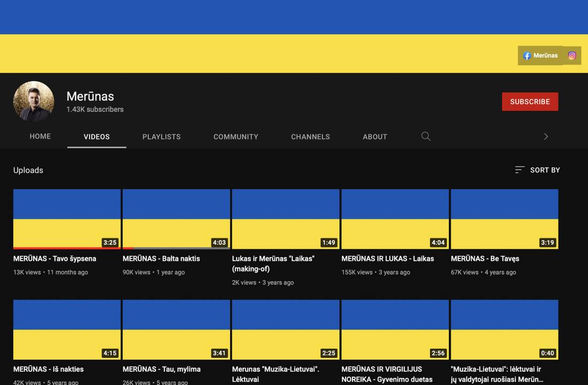The height and width of the screenshot is (385, 588).
Task: Click title MERŪNAS - Tavo šypsena
Action: tap(55, 258)
